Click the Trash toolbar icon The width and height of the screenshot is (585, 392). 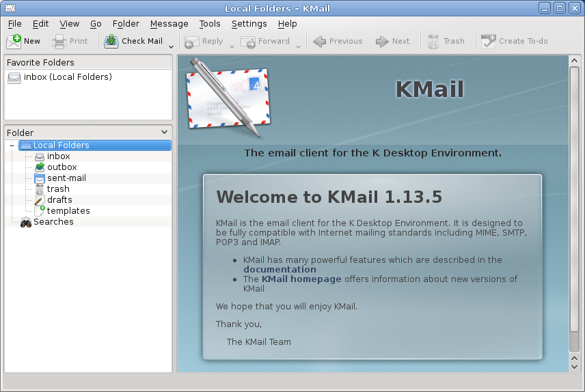[x=433, y=42]
